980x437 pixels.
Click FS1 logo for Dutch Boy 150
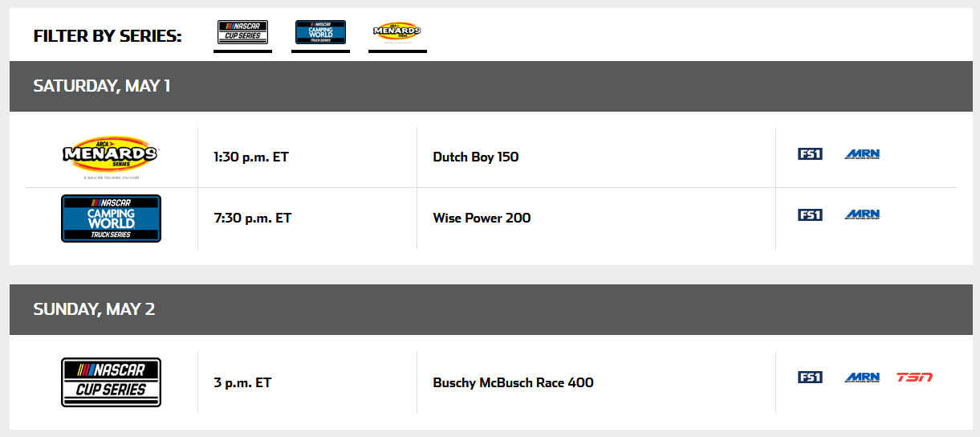(810, 153)
